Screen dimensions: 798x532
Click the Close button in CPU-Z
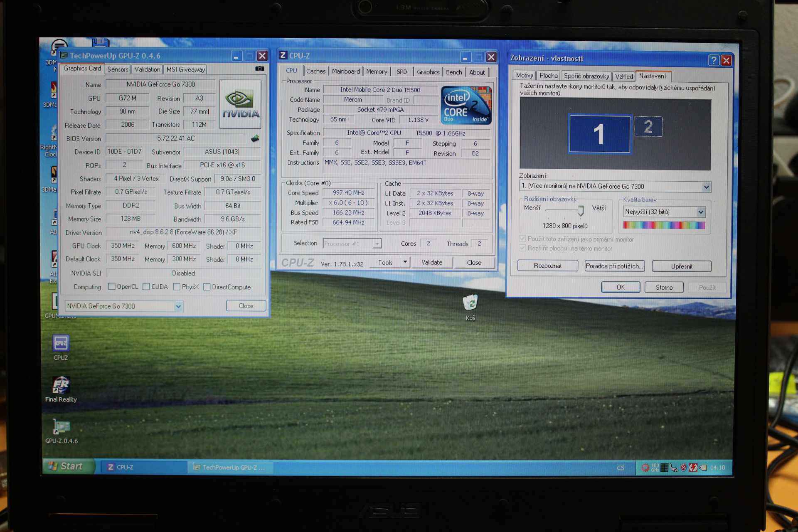tap(474, 262)
